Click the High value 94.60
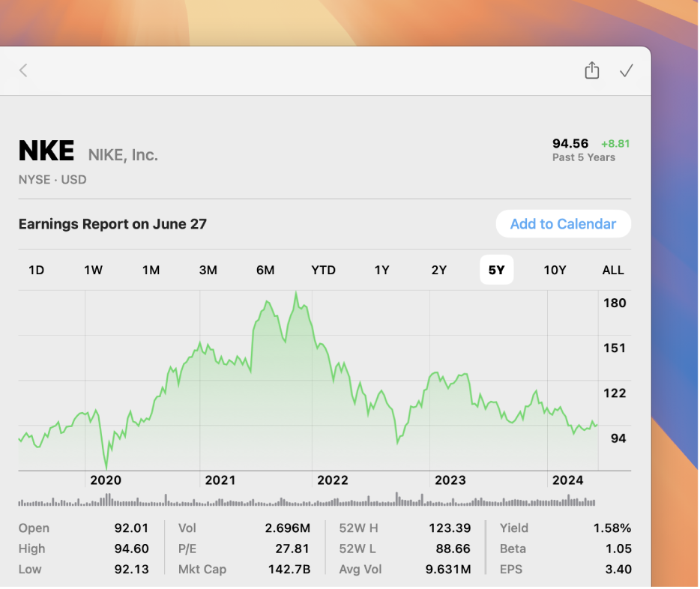700x589 pixels. tap(131, 549)
